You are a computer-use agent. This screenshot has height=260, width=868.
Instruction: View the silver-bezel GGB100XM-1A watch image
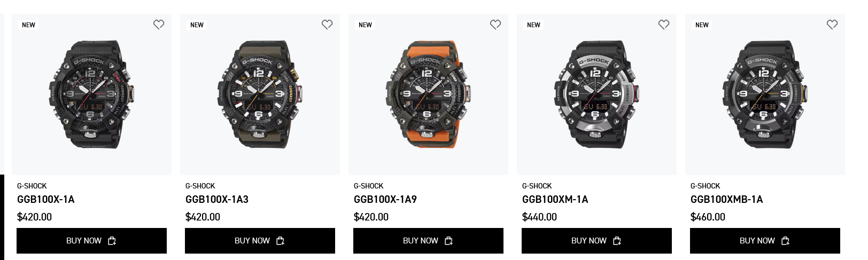pyautogui.click(x=596, y=94)
